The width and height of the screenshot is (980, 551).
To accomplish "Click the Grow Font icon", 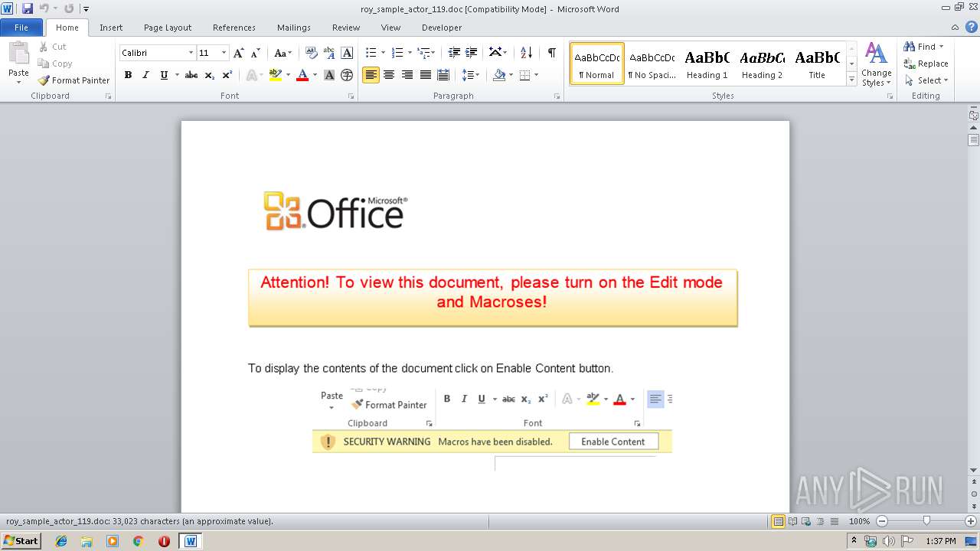I will [x=239, y=53].
